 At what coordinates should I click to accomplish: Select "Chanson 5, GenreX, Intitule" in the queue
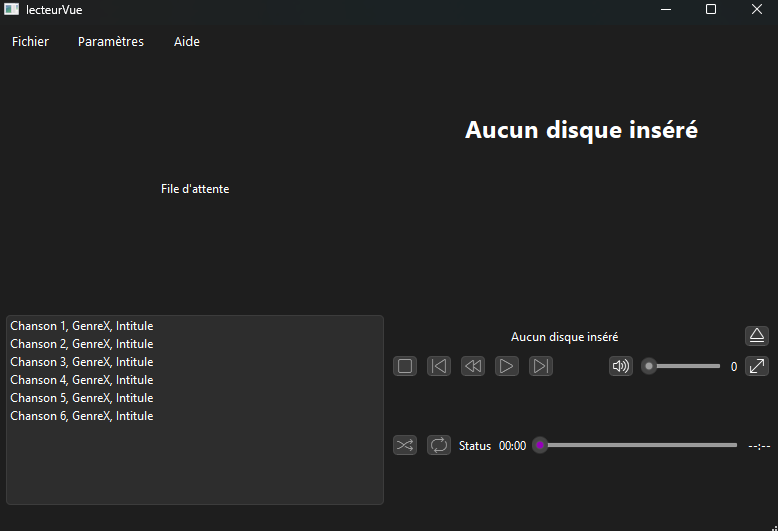[x=194, y=398]
